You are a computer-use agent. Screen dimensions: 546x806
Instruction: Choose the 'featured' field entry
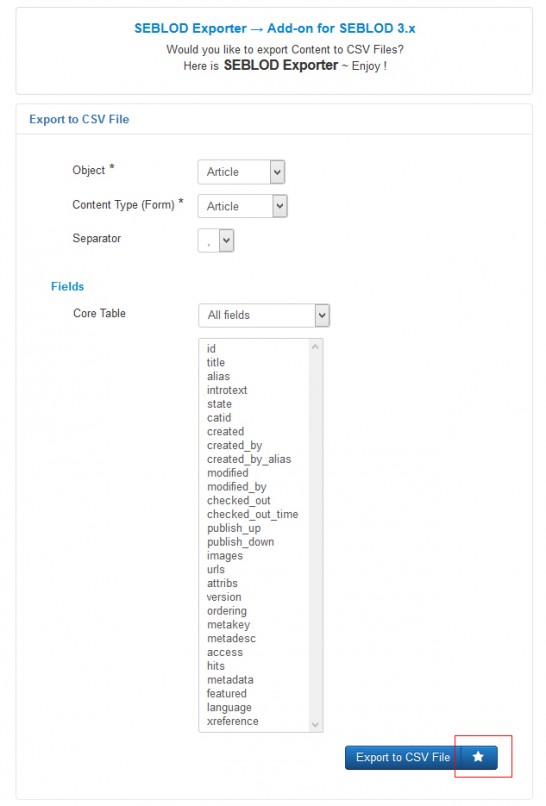226,693
